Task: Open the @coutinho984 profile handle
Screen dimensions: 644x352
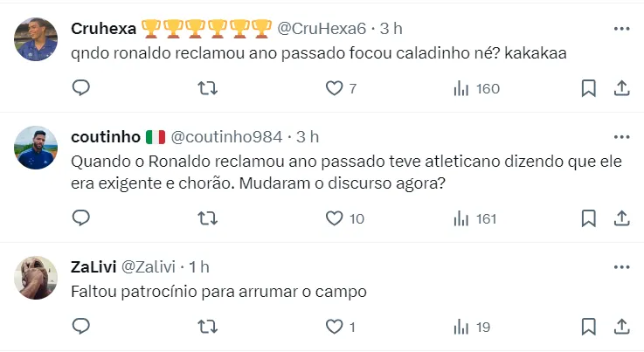Action: 226,137
